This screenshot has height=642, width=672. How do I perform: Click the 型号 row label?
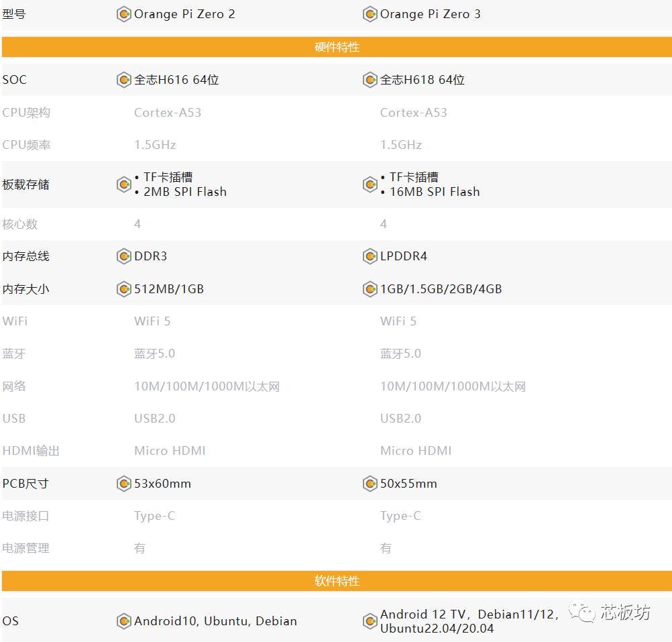pos(13,14)
